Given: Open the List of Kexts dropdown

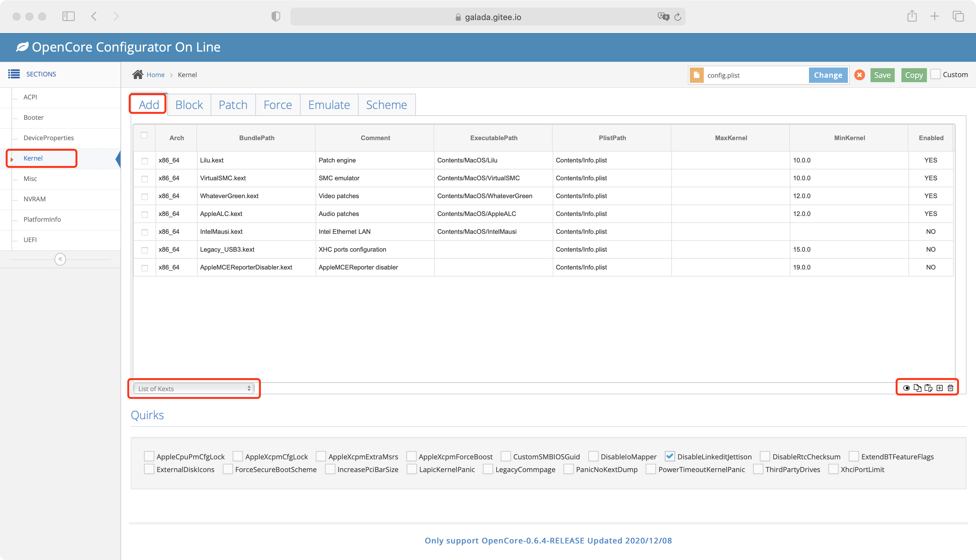Looking at the screenshot, I should (194, 388).
